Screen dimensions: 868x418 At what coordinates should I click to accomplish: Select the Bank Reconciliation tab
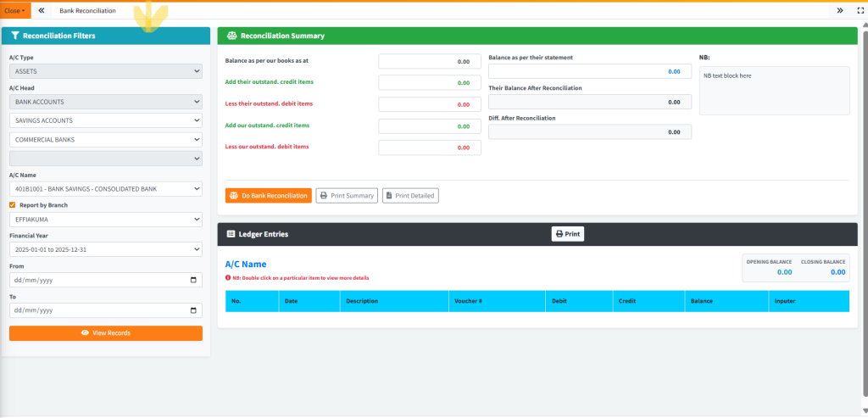pyautogui.click(x=87, y=10)
